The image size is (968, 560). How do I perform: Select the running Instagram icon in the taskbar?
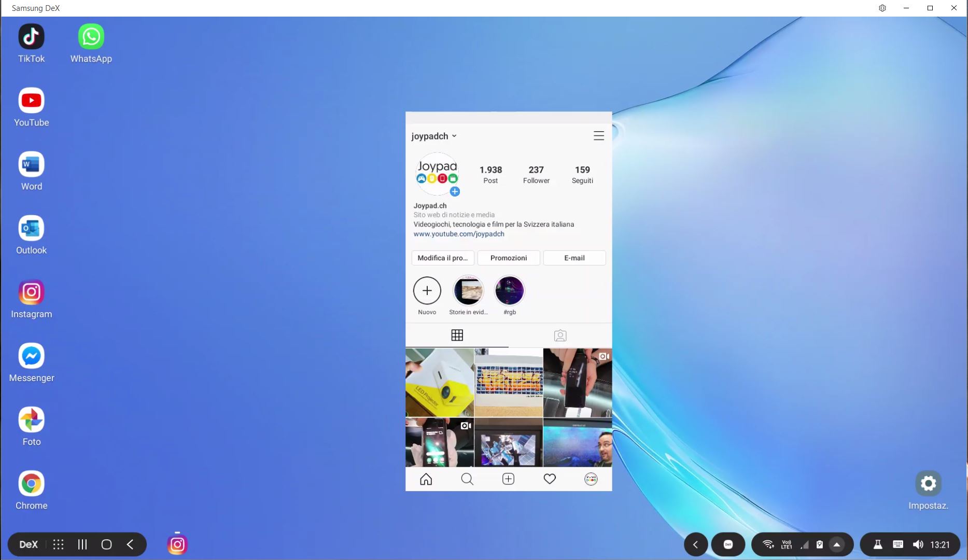(177, 544)
